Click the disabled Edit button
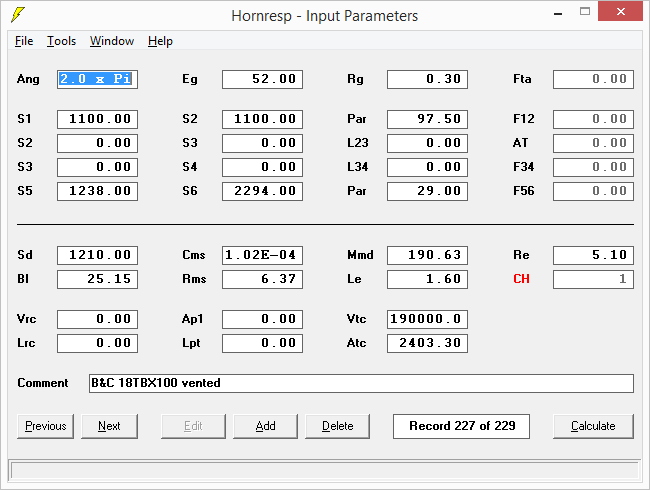The width and height of the screenshot is (650, 490). (x=193, y=426)
